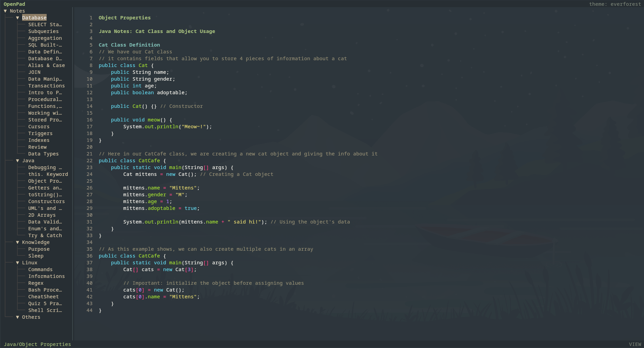The height and width of the screenshot is (348, 644).
Task: Collapse the Java folder arrow
Action: [17, 161]
